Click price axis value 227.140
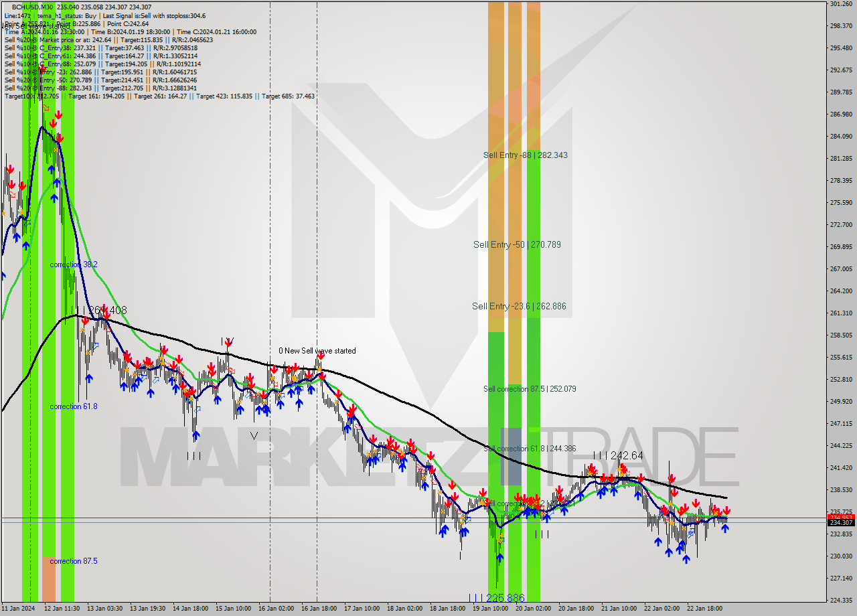Image resolution: width=857 pixels, height=616 pixels. click(x=841, y=578)
